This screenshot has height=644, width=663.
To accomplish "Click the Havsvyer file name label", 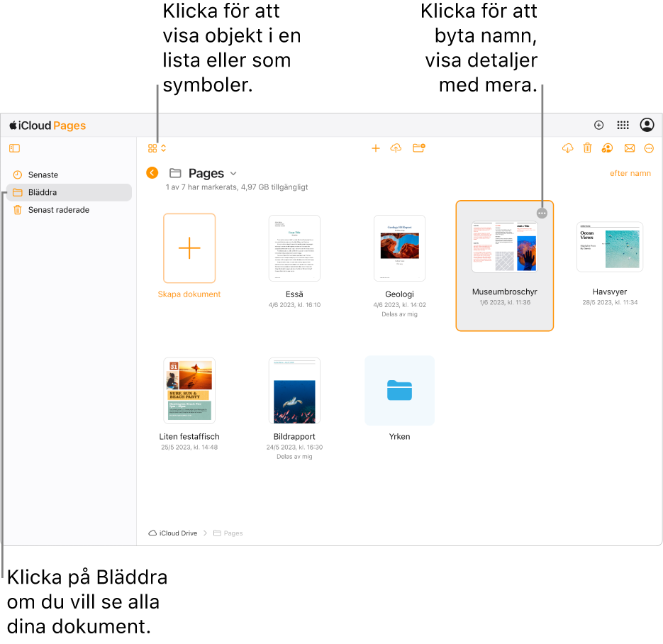I will (x=610, y=292).
